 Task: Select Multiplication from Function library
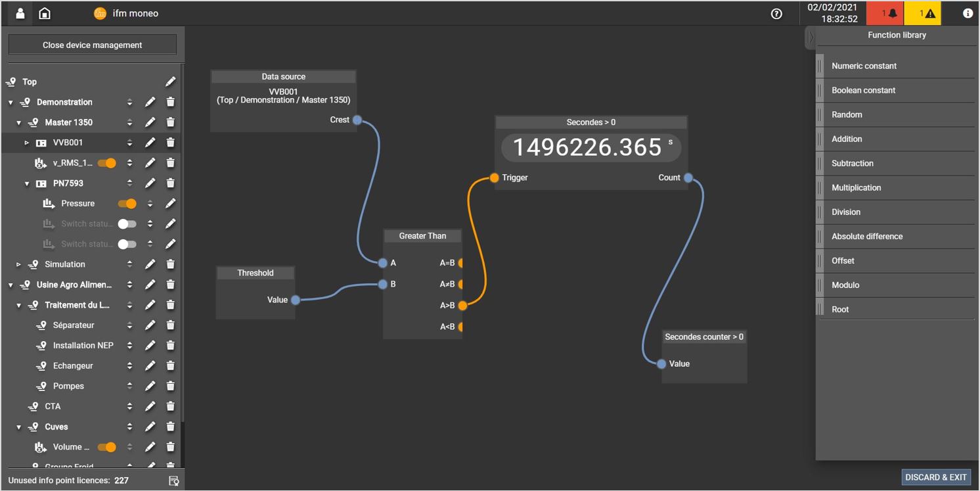pos(856,187)
